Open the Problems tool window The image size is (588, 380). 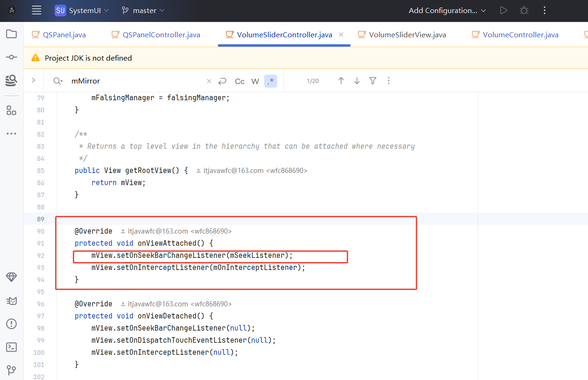click(11, 324)
